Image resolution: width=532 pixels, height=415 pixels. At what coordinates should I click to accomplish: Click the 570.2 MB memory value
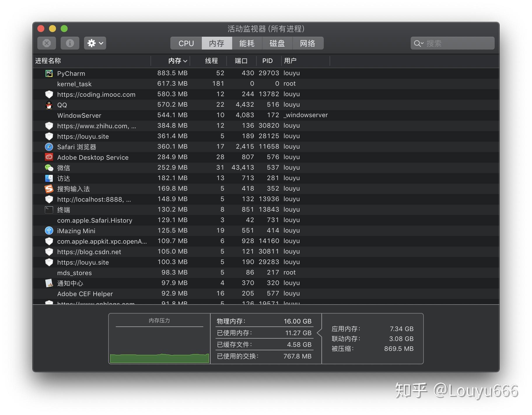pyautogui.click(x=172, y=105)
